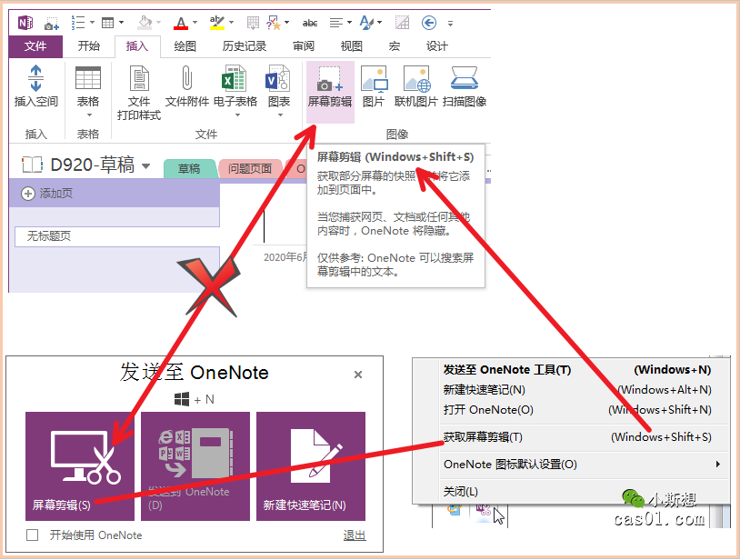Click the grid lines icon in quick access toolbar
This screenshot has width=740, height=560.
click(x=402, y=22)
